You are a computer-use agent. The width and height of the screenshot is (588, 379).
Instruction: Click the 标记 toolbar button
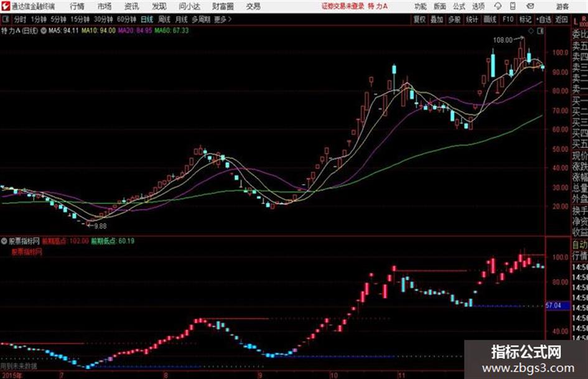click(525, 19)
